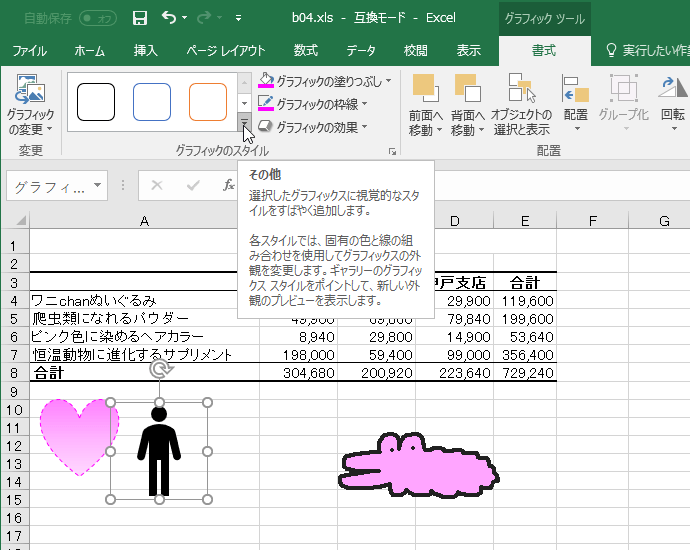Image resolution: width=690 pixels, height=550 pixels.
Task: Click the Name Box input field
Action: (x=50, y=186)
